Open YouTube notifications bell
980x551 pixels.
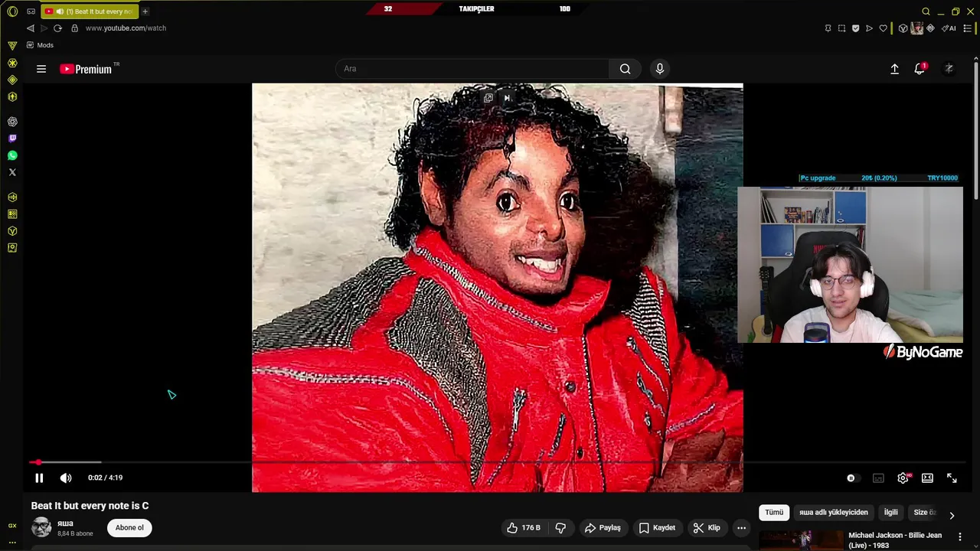click(x=920, y=69)
